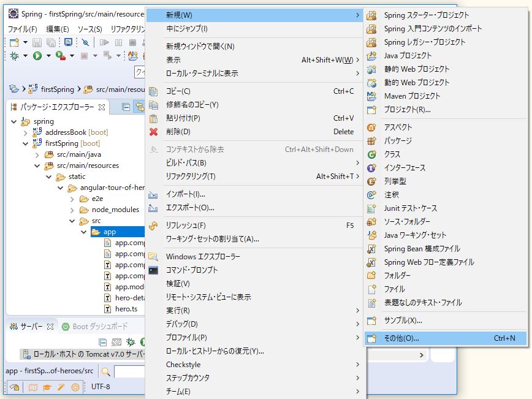Image resolution: width=532 pixels, height=399 pixels.
Task: Collapse the firstSpring [boot] project
Action: (26, 143)
